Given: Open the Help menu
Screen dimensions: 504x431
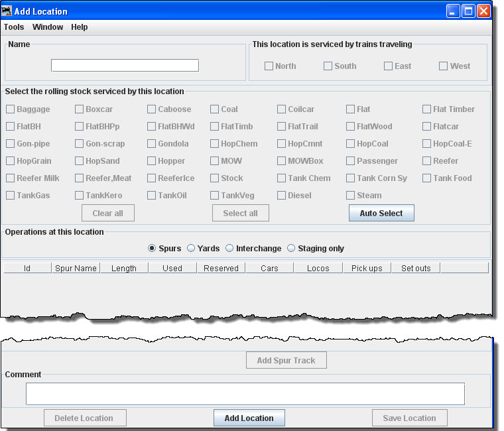Looking at the screenshot, I should point(80,27).
